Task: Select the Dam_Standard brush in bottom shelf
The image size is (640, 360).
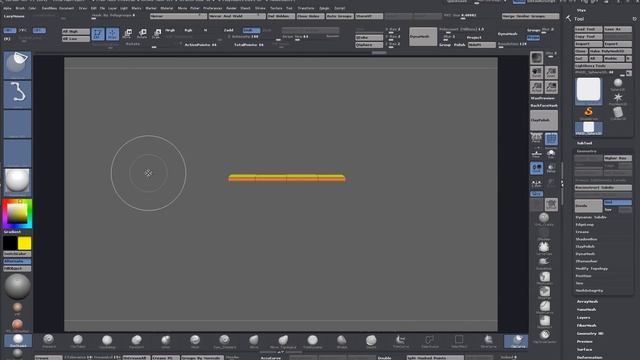Action: [x=224, y=341]
